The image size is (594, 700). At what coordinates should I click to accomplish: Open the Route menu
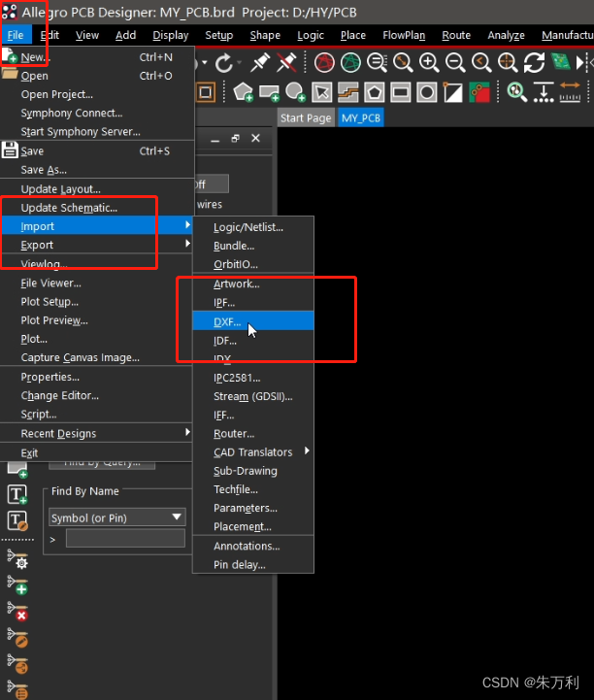point(456,35)
